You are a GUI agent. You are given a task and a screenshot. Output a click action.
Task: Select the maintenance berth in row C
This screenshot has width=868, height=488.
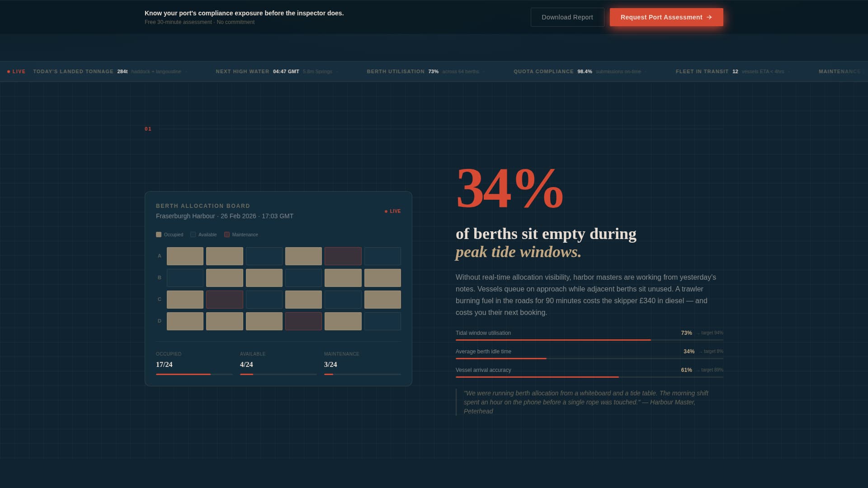(x=224, y=299)
